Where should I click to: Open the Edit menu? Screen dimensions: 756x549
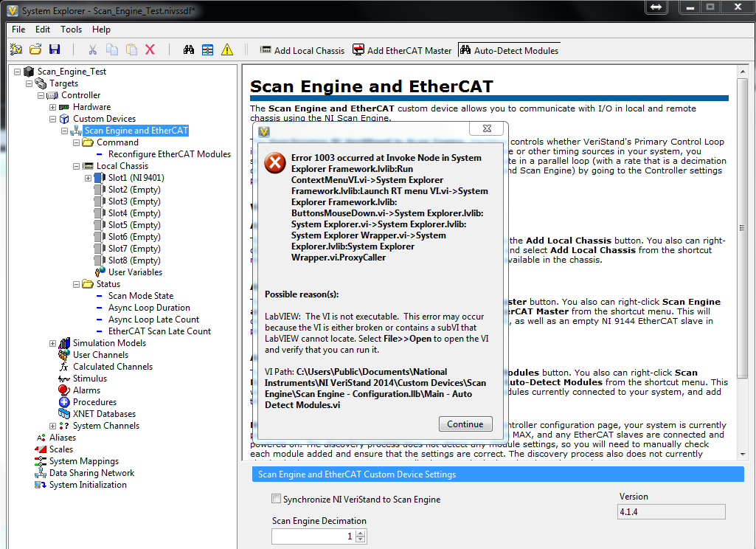tap(42, 30)
